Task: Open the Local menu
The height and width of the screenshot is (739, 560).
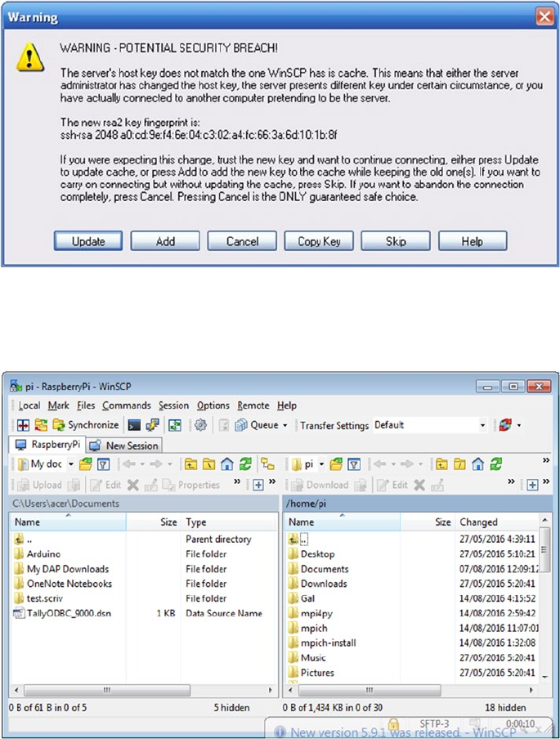Action: point(29,405)
